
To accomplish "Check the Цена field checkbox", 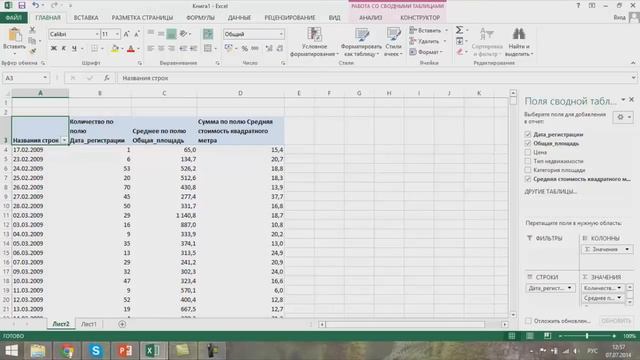I will point(528,152).
